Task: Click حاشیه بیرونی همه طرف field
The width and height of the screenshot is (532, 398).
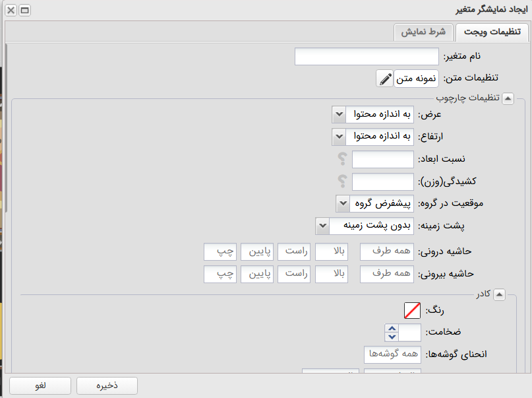Action: click(x=387, y=274)
